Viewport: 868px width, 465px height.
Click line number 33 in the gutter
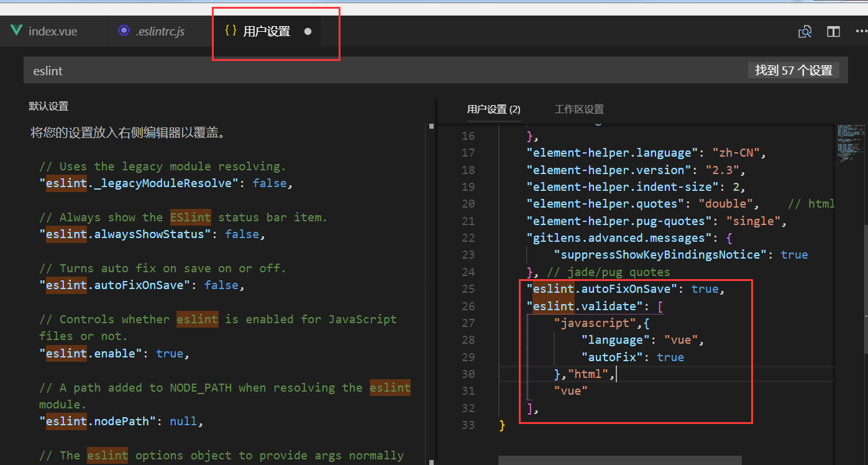click(468, 425)
